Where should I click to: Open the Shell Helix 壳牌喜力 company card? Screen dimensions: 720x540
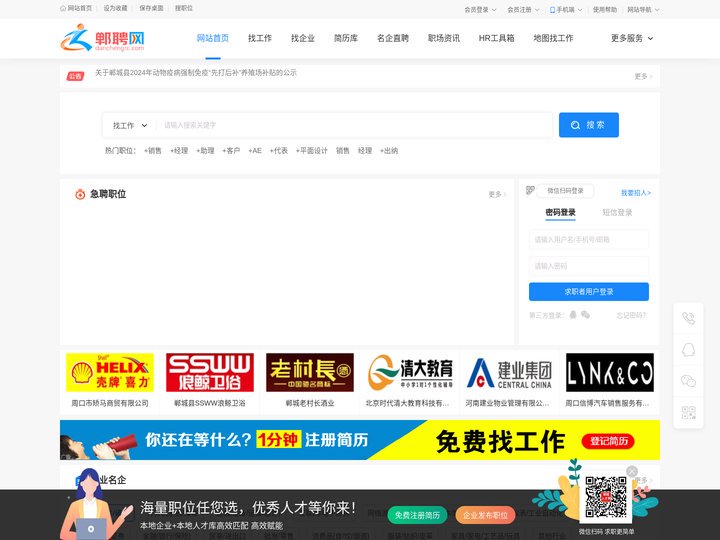click(110, 381)
